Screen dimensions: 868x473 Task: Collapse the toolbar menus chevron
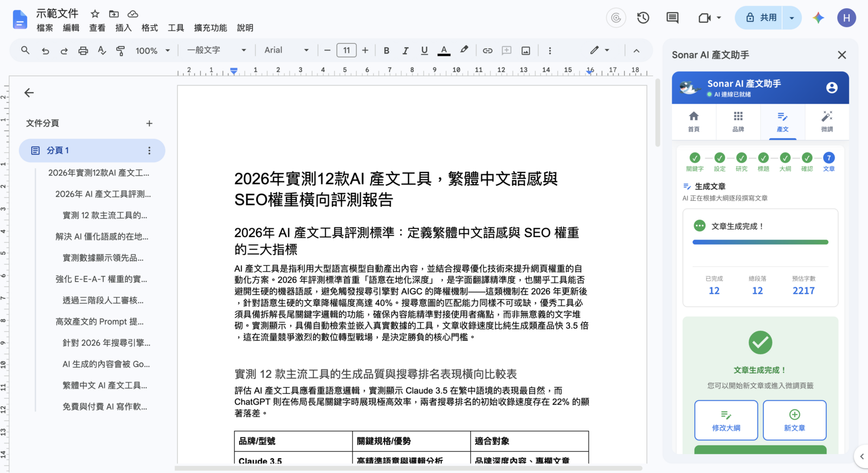636,50
